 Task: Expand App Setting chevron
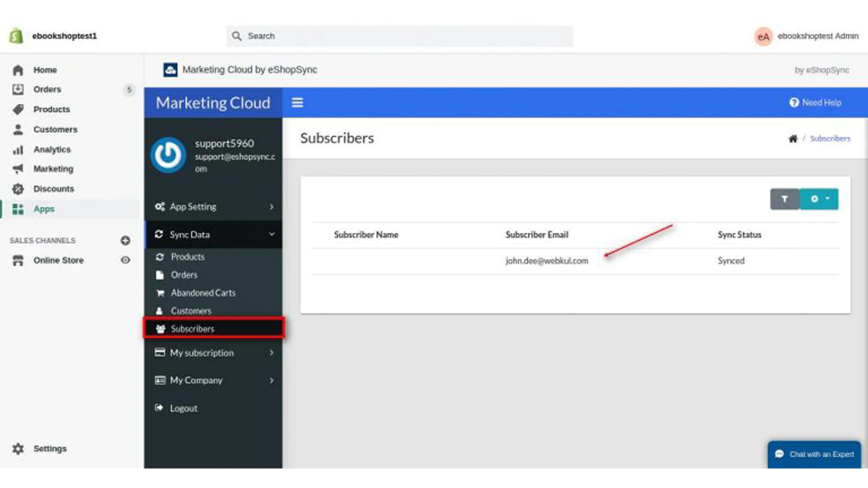271,207
